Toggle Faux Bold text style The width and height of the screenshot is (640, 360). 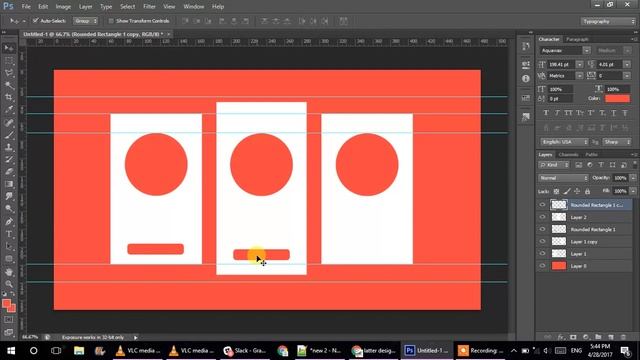tap(546, 113)
